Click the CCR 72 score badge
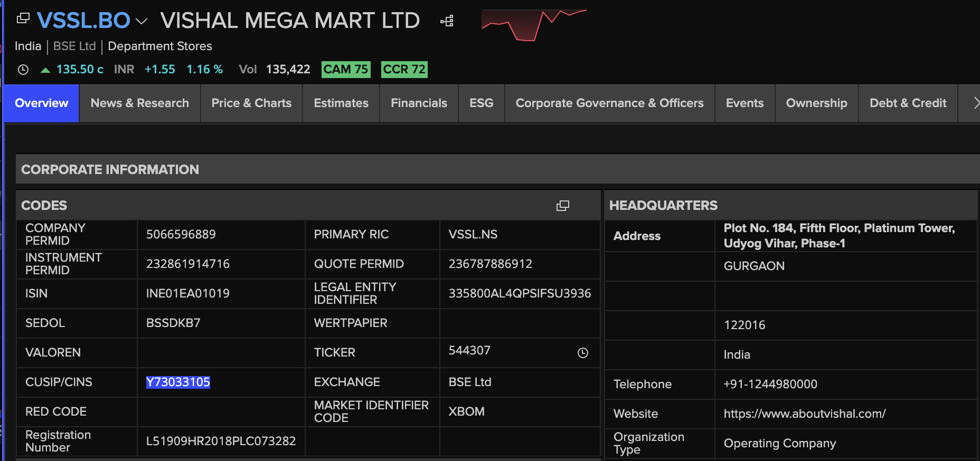Screen dimensions: 980x461 (404, 70)
